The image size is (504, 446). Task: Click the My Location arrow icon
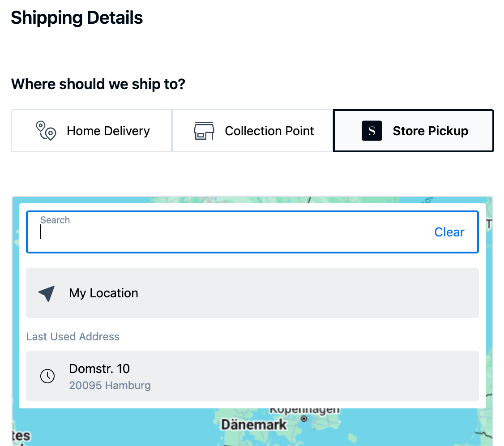(x=47, y=293)
